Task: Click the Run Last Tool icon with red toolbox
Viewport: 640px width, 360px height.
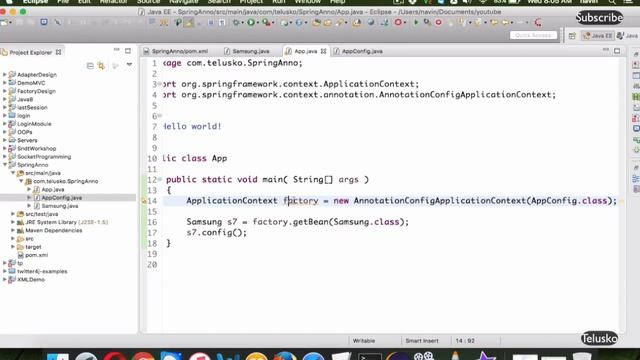Action: tap(266, 23)
